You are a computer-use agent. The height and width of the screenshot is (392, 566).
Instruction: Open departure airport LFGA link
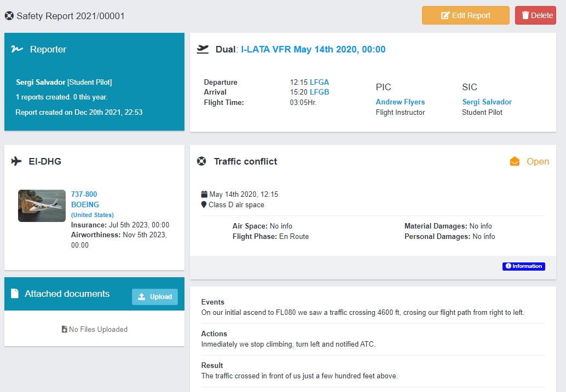319,82
